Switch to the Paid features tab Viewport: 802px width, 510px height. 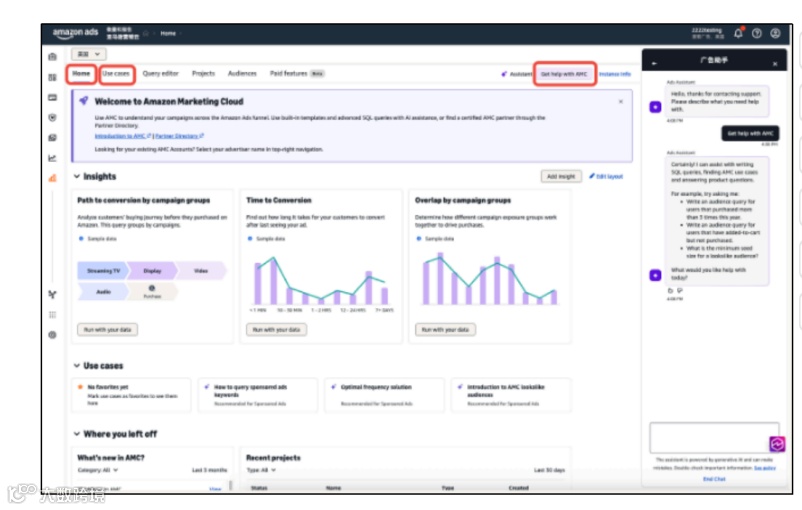tap(297, 74)
